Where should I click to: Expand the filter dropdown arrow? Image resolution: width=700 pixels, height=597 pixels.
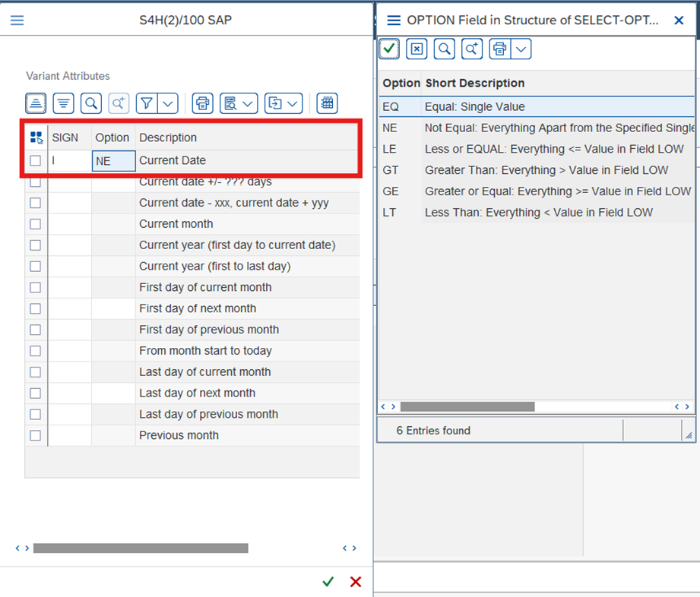coord(168,103)
